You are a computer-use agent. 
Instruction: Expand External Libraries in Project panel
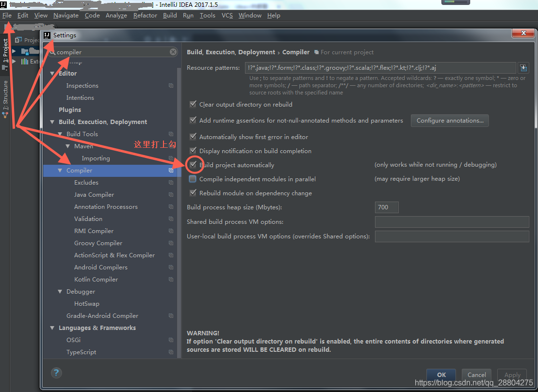(14, 62)
